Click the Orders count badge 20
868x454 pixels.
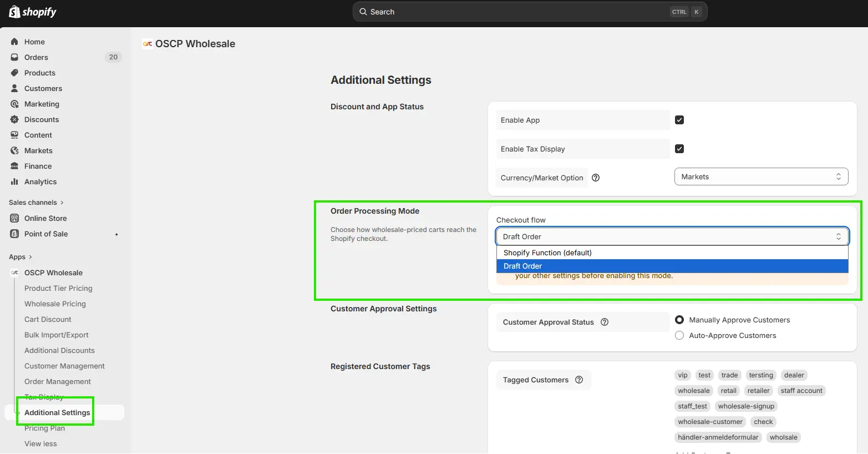point(113,57)
